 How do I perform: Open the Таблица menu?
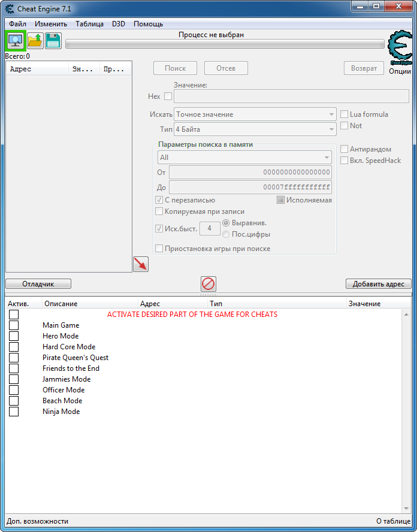point(90,24)
